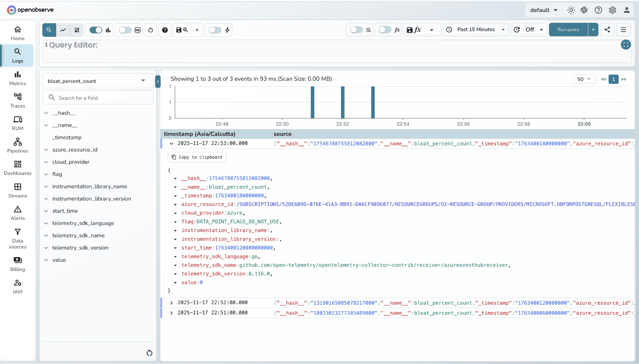Click Copy to clipboard

[x=196, y=157]
